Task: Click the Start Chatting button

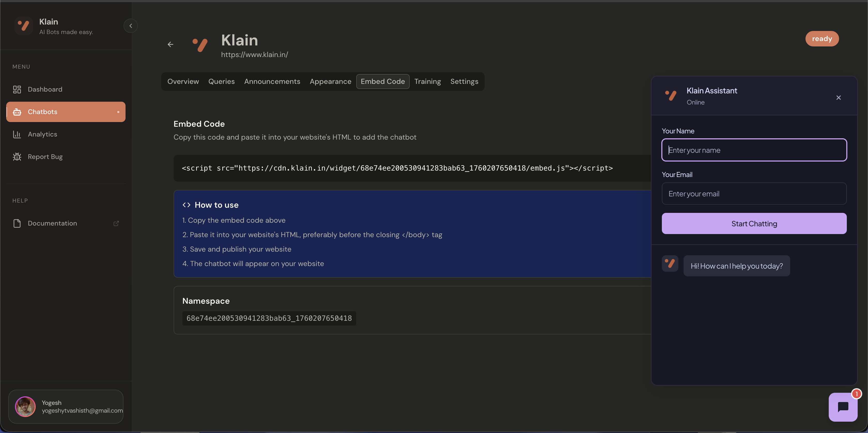Action: 754,223
